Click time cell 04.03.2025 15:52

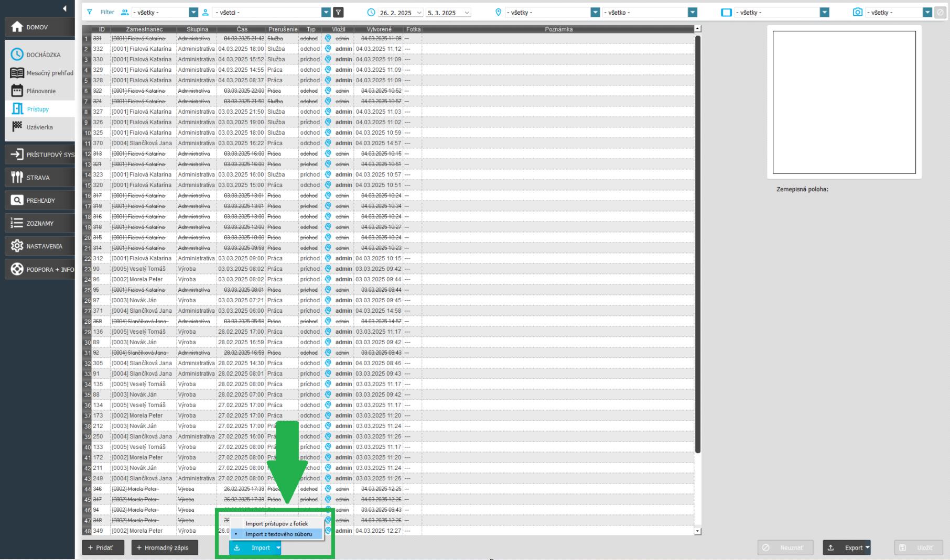[241, 59]
